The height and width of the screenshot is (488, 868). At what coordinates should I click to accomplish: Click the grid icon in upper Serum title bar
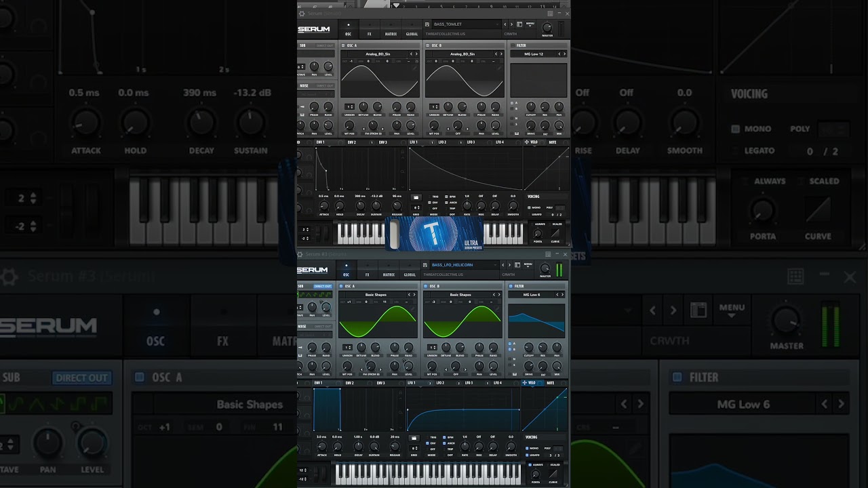[550, 14]
